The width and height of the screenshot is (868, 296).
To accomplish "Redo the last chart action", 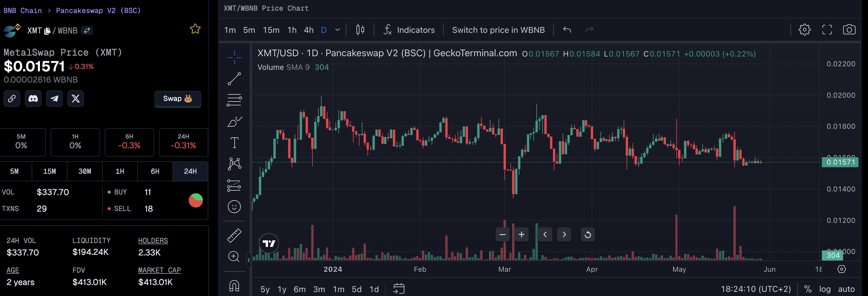I will pyautogui.click(x=589, y=30).
